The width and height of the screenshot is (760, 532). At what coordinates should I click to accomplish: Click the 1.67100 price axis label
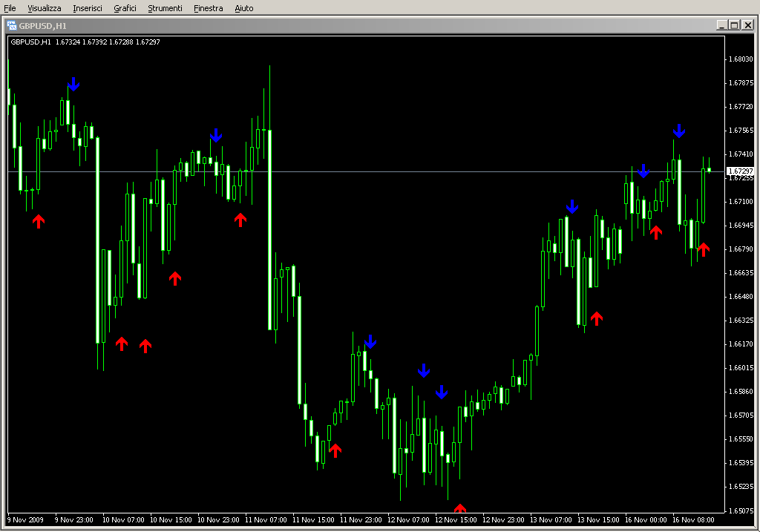(x=741, y=202)
